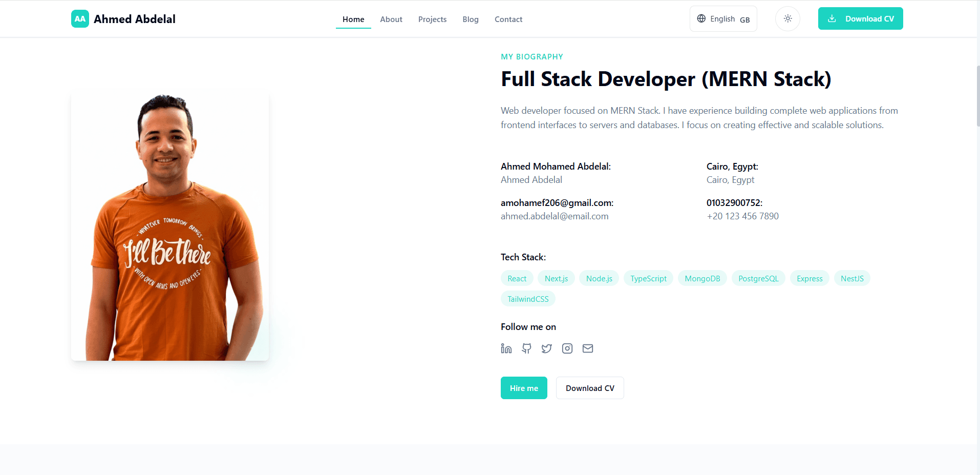This screenshot has height=475, width=980.
Task: Click the MY BIOGRAPHY label
Action: click(x=532, y=56)
